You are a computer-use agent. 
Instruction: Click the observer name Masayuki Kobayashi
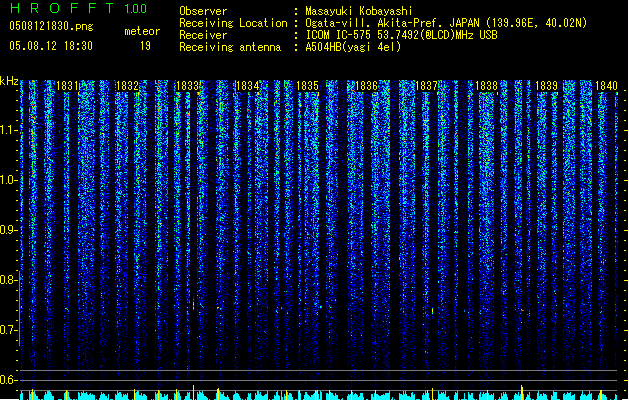coord(358,11)
